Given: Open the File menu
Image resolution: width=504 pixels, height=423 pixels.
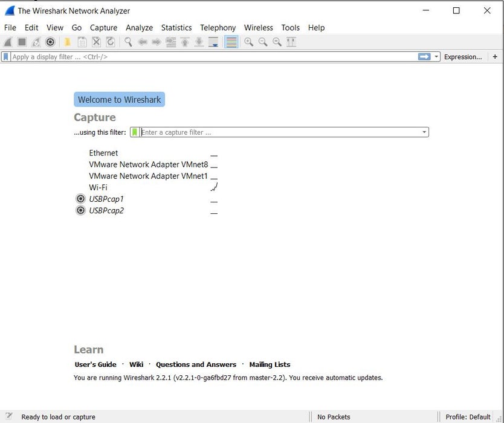Looking at the screenshot, I should [x=10, y=28].
